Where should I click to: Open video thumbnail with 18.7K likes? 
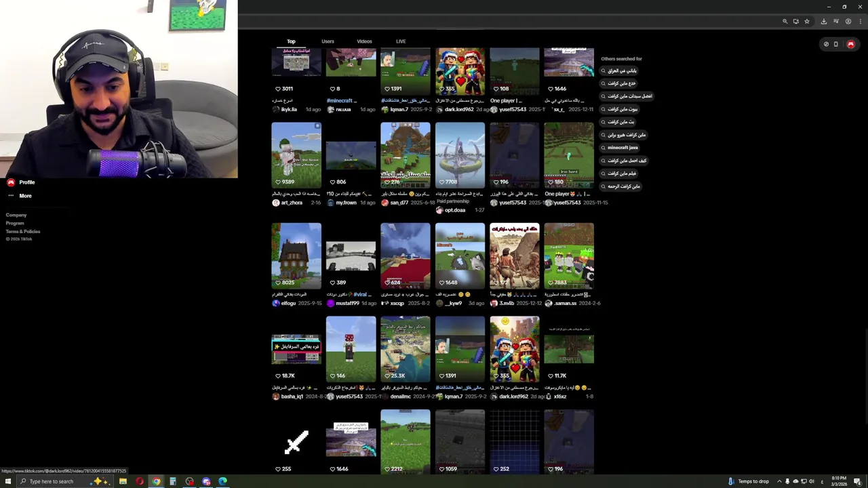click(x=296, y=349)
